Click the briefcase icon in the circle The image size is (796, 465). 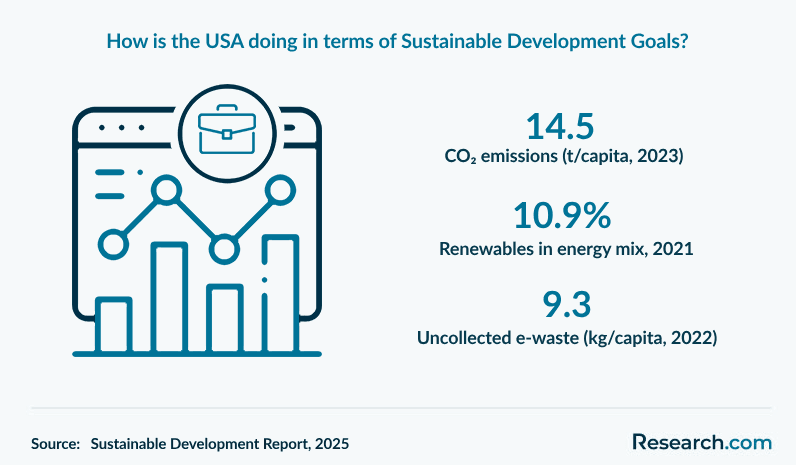227,129
